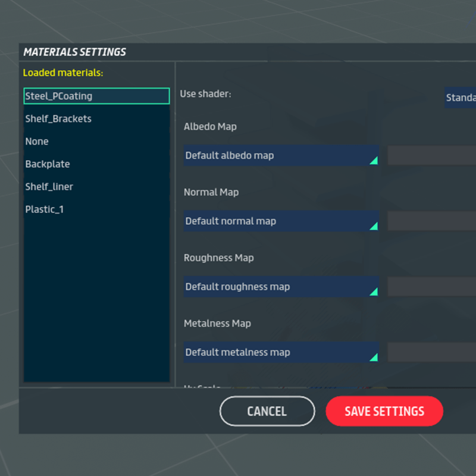Open the Default normal map dropdown
Viewport: 476px width, 476px height.
[x=281, y=221]
